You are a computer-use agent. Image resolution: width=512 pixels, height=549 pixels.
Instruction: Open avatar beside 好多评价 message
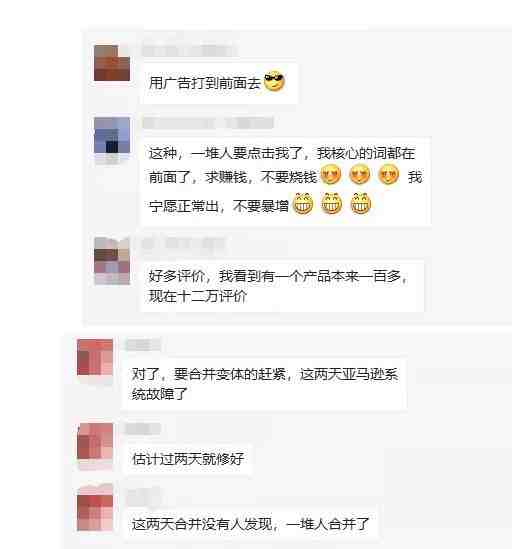[112, 261]
